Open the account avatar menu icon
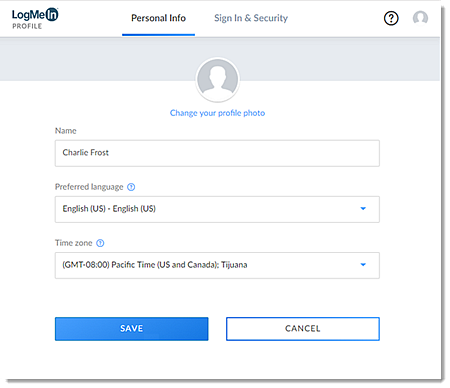This screenshot has height=388, width=450. (x=420, y=18)
